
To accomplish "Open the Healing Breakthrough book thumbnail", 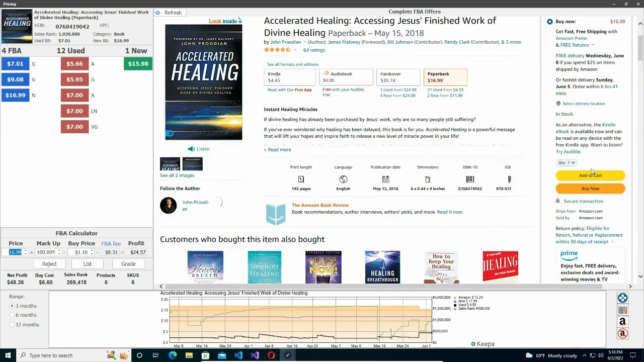I will pyautogui.click(x=382, y=267).
